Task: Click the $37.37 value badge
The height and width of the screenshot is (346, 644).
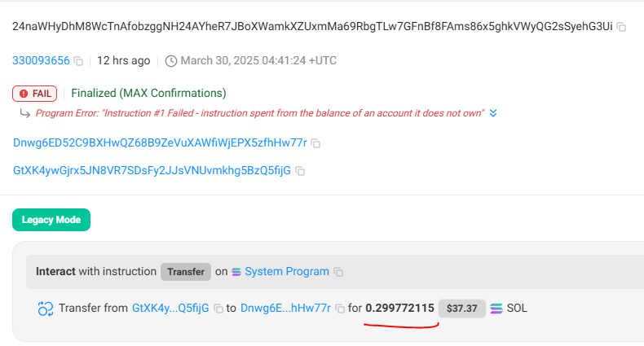Action: (462, 309)
